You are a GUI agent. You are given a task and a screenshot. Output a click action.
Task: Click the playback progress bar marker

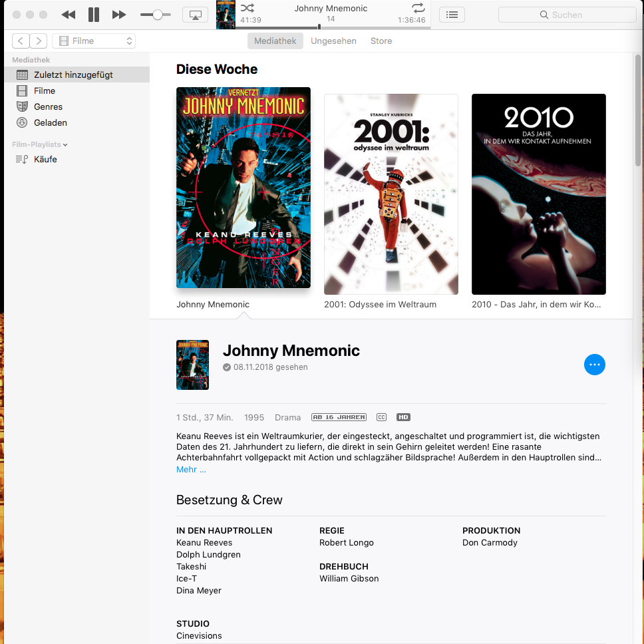coord(319,27)
